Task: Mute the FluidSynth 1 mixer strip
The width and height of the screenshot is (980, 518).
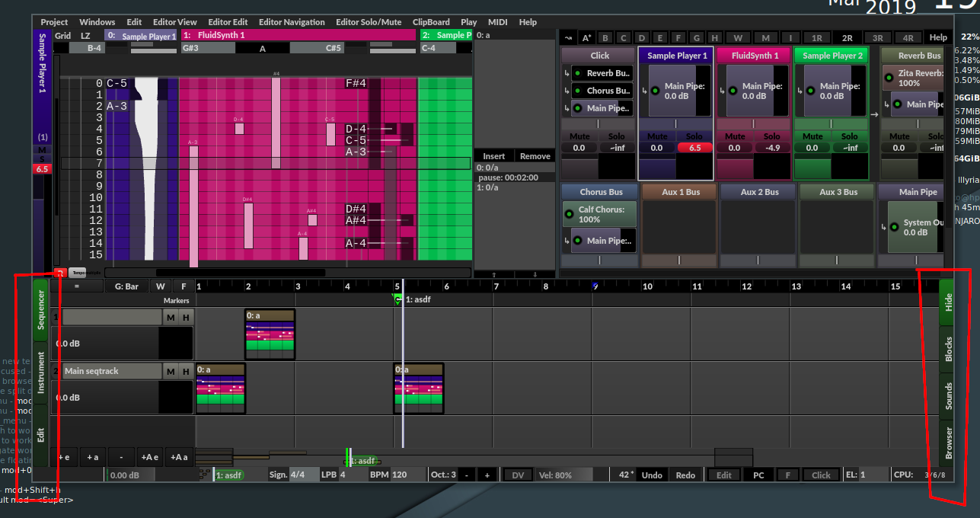Action: 734,136
